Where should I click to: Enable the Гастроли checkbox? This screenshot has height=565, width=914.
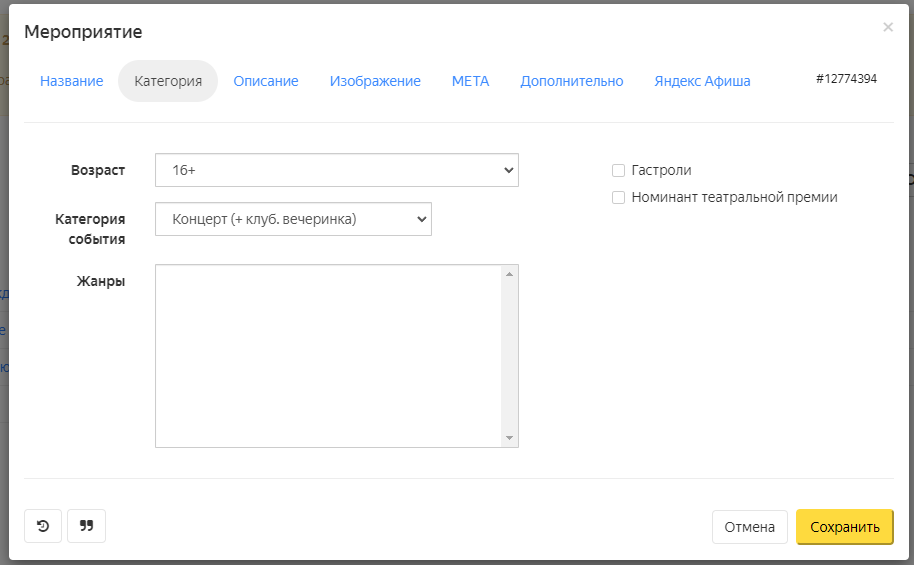coord(618,170)
